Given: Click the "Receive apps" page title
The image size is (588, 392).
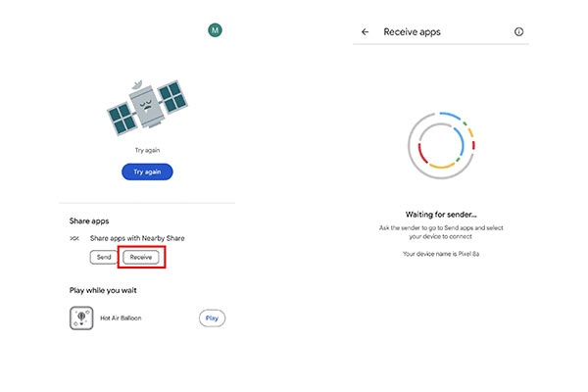Looking at the screenshot, I should point(412,32).
